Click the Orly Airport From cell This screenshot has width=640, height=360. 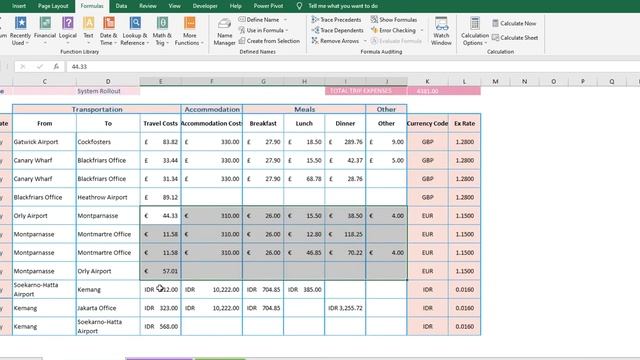tap(44, 216)
